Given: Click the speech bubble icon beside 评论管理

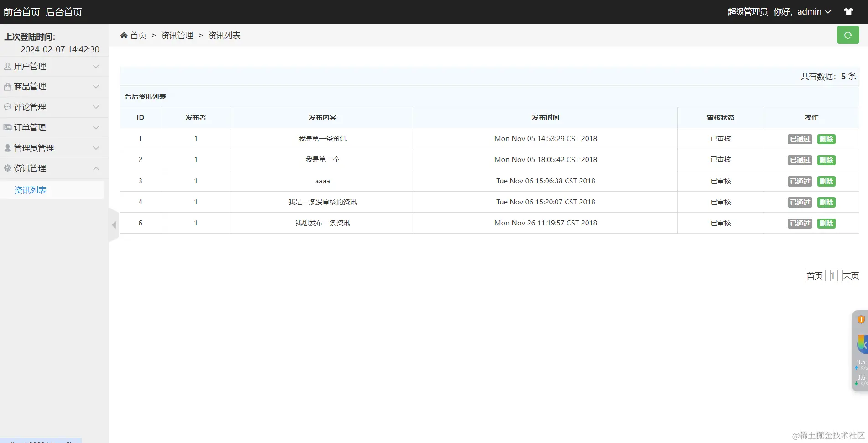Looking at the screenshot, I should [8, 107].
